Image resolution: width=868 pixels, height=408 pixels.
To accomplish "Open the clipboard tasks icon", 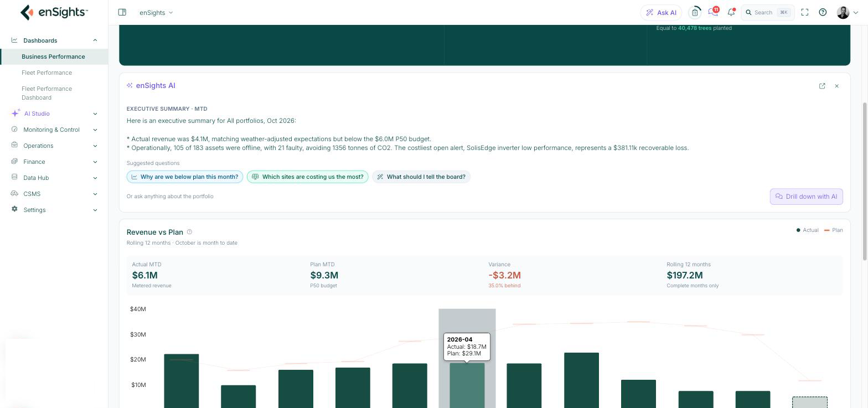I will pyautogui.click(x=695, y=12).
